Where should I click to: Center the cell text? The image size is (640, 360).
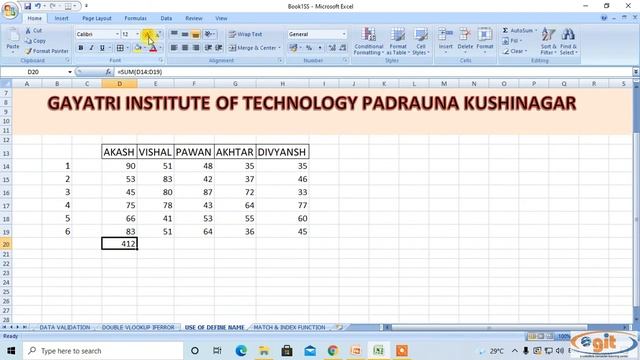(x=185, y=48)
